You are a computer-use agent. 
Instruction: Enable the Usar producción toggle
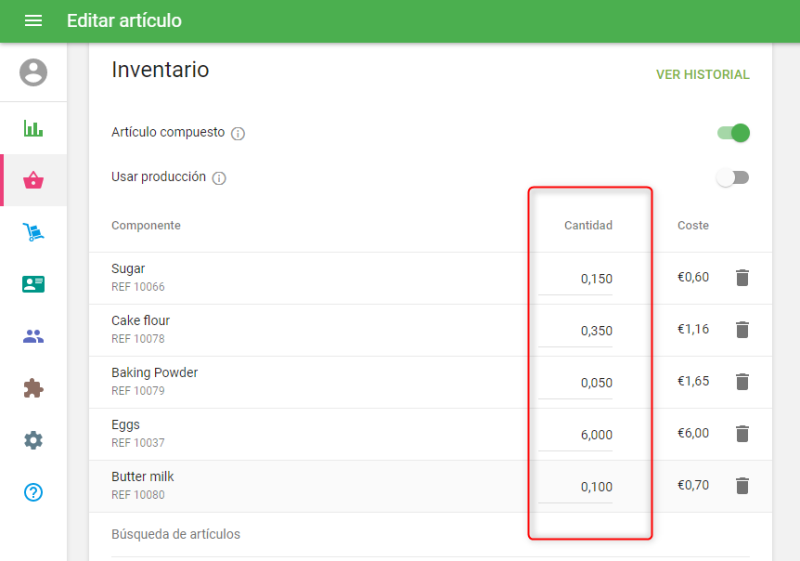[x=733, y=177]
